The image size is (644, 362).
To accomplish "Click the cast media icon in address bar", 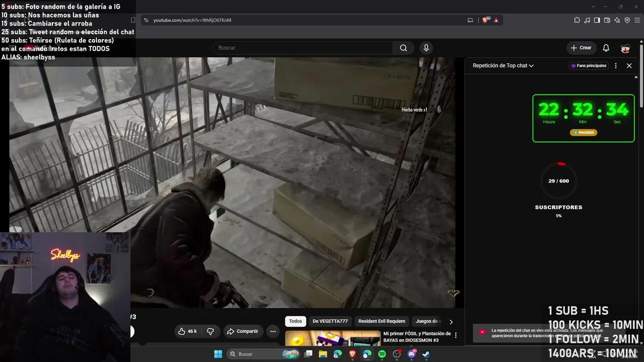I will tap(470, 20).
